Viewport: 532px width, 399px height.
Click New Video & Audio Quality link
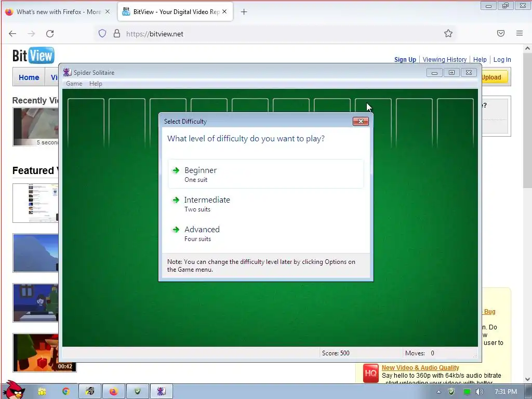coord(420,367)
